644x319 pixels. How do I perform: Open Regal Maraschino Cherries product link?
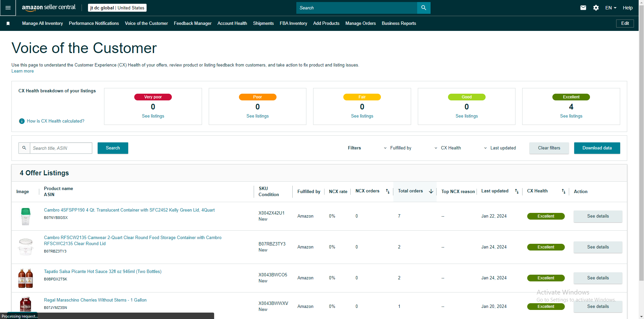click(95, 300)
